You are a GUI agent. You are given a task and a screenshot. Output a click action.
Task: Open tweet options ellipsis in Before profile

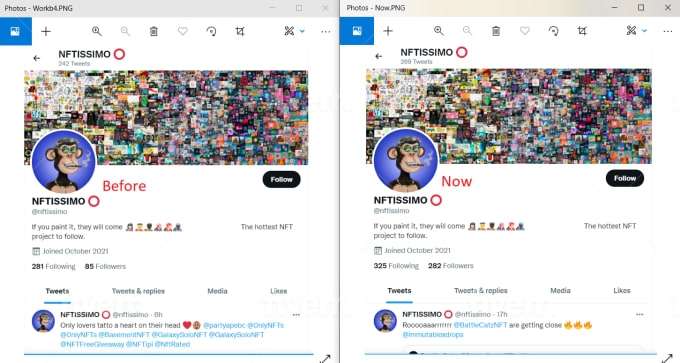click(x=296, y=315)
